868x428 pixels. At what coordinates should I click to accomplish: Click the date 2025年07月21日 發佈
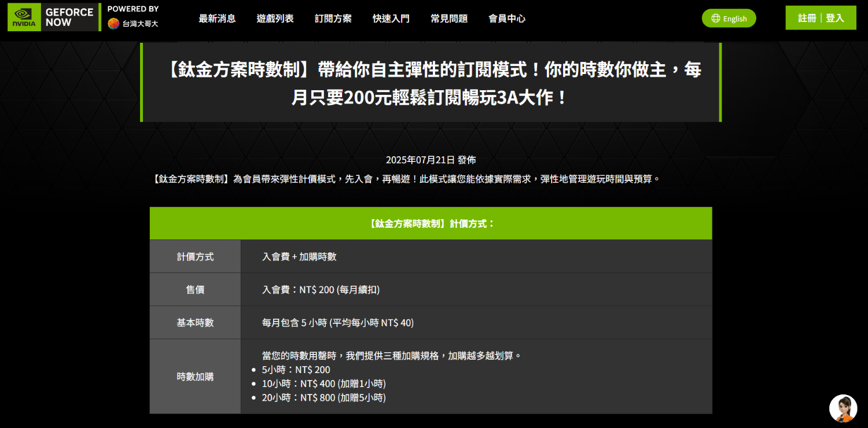(x=431, y=160)
